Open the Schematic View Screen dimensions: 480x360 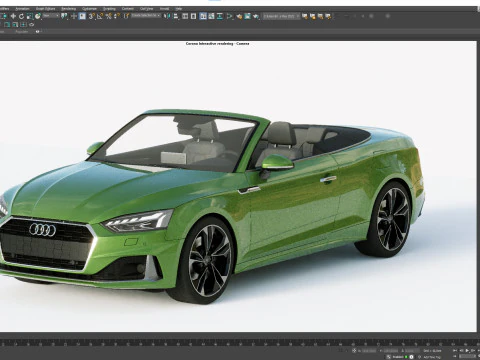pos(220,16)
